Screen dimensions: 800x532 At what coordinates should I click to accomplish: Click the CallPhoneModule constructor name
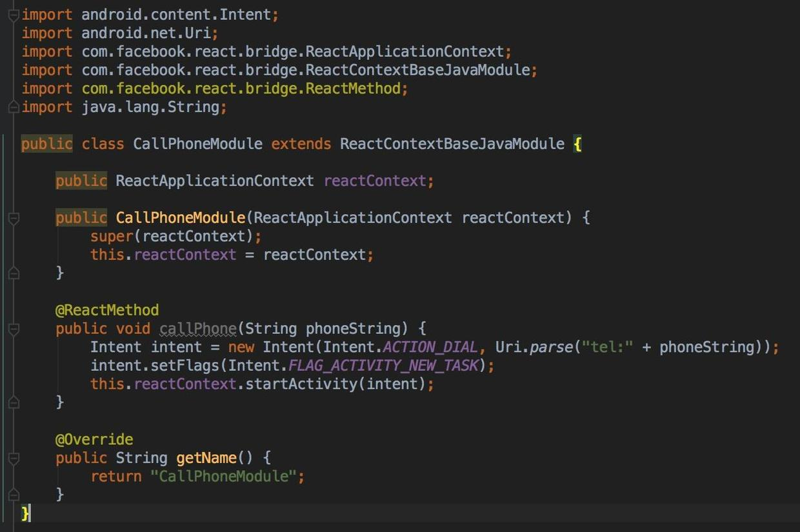[x=180, y=218]
